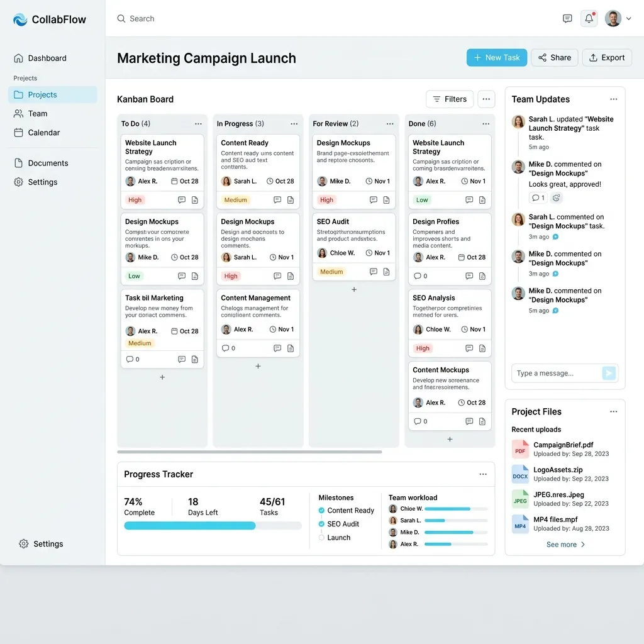644x644 pixels.
Task: Open Team Updates options menu
Action: 614,99
